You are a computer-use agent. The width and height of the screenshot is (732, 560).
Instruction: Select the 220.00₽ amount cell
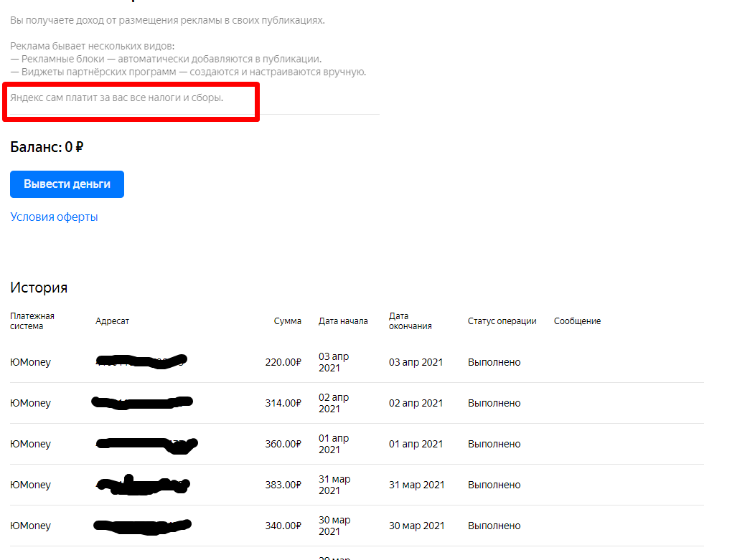click(283, 362)
